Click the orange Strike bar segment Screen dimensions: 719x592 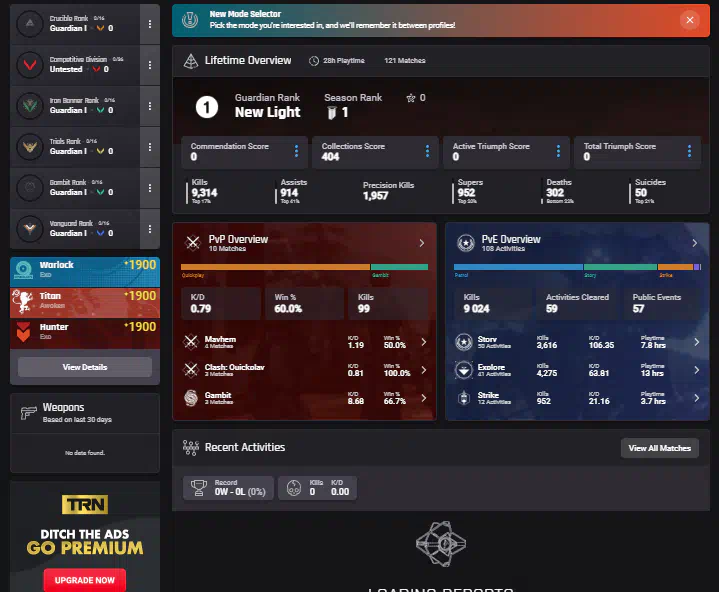tap(675, 267)
